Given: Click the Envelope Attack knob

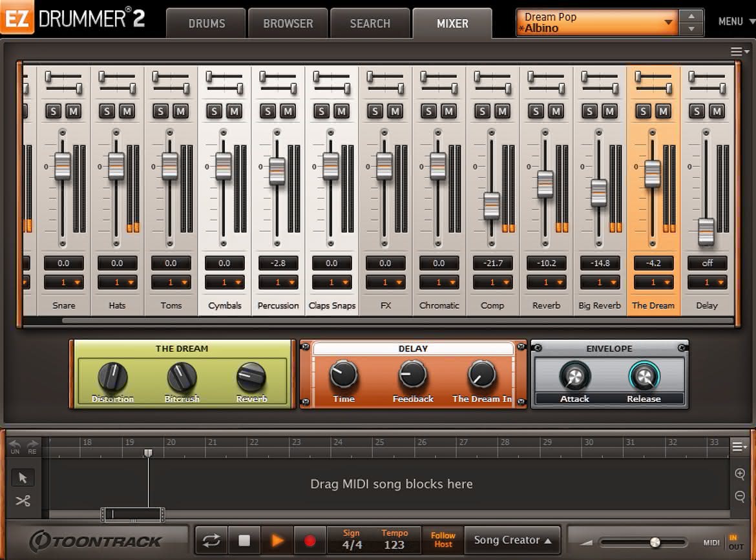Looking at the screenshot, I should click(x=574, y=377).
